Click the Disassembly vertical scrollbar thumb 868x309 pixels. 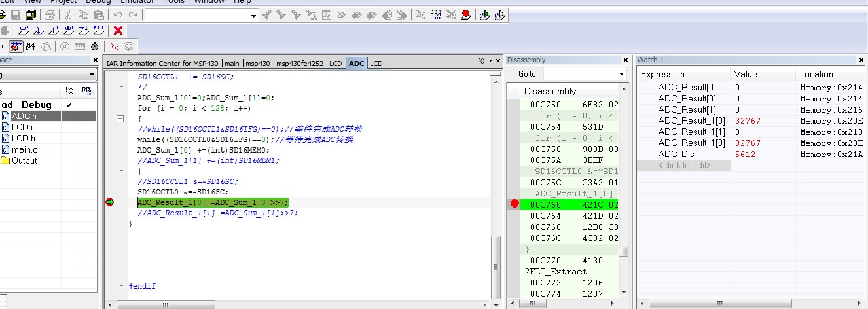coord(624,252)
